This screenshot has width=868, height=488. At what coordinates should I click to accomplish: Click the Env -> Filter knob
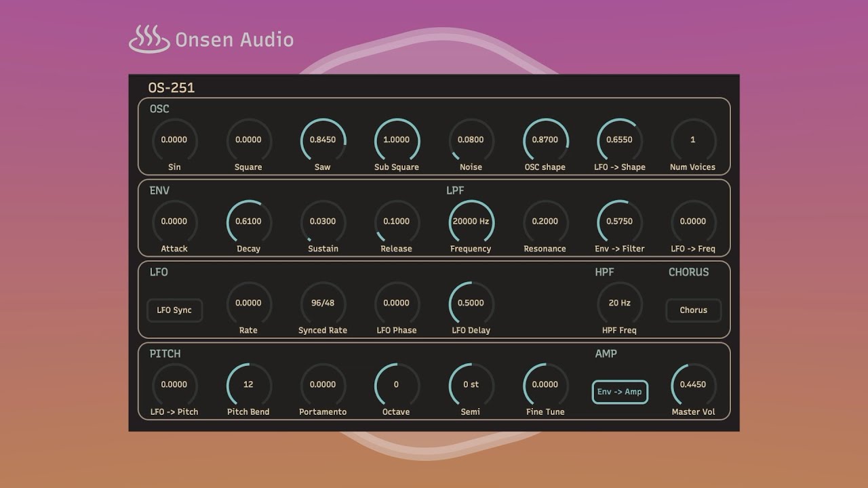tap(619, 222)
